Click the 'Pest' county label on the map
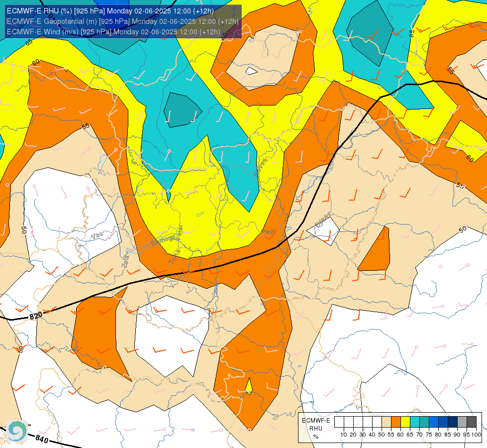Viewport: 487px width, 448px height. point(268,232)
